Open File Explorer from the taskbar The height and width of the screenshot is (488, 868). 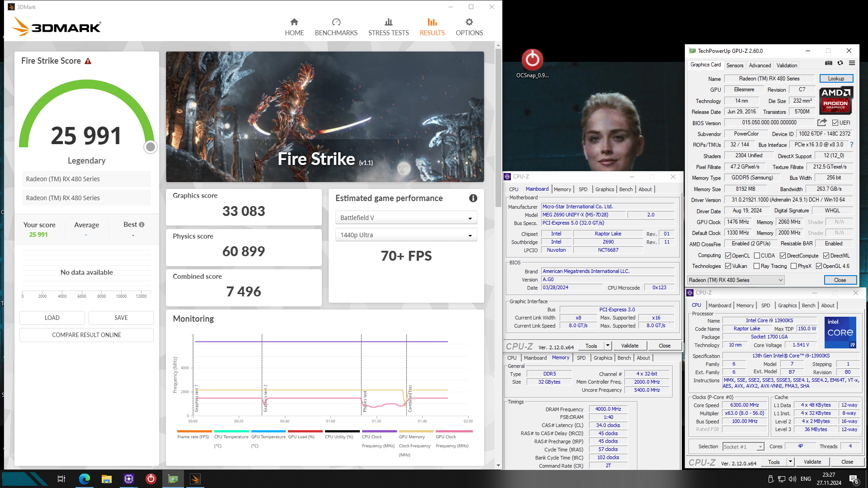pyautogui.click(x=107, y=479)
